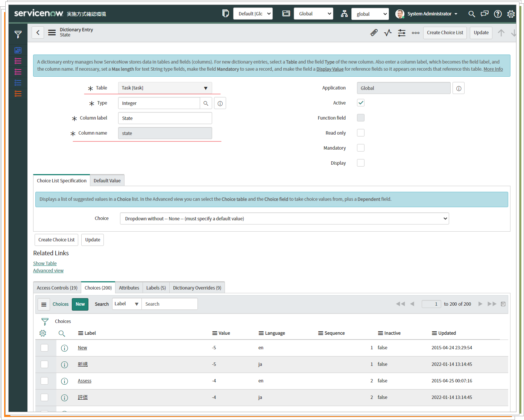Open the Dictionary Overrides tab
Screen dimensions: 524x420
197,287
